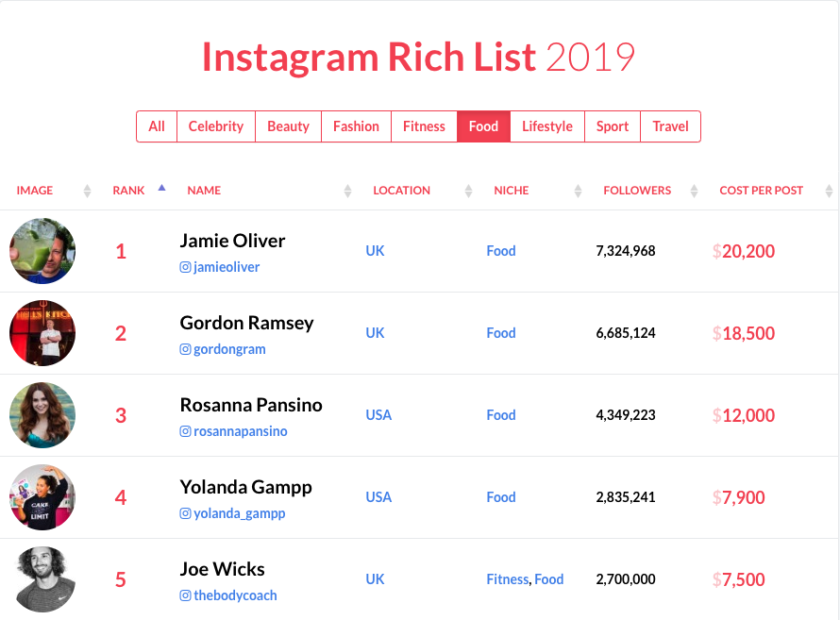The width and height of the screenshot is (840, 620).
Task: Toggle sort arrows beside Followers header
Action: click(694, 191)
